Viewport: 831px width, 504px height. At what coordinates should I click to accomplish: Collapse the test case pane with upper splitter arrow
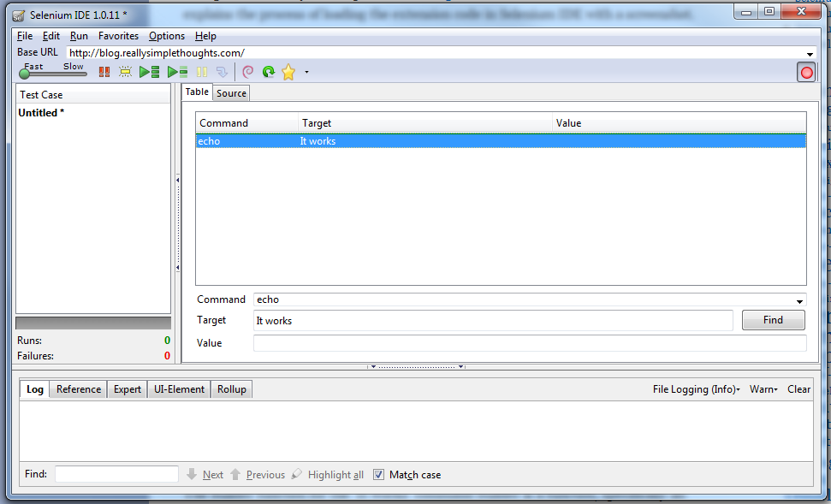coord(177,181)
